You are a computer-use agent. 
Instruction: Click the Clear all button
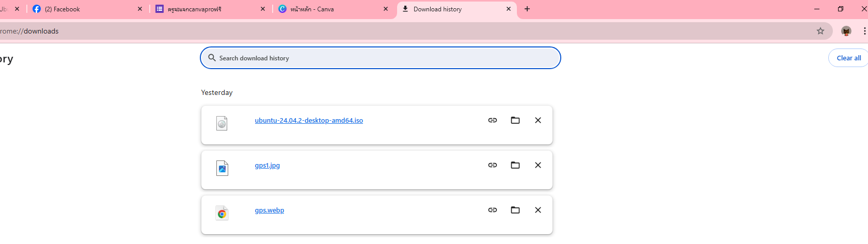coord(848,58)
